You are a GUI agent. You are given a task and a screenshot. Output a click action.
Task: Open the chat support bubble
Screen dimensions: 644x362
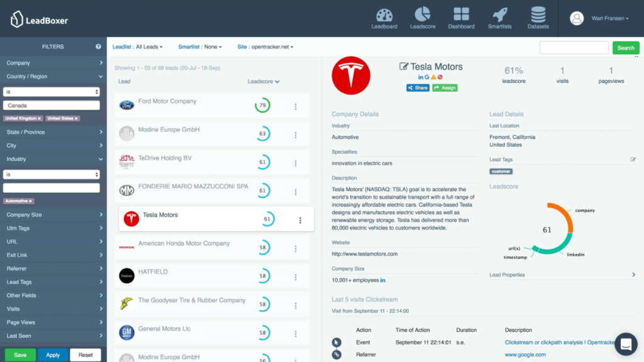tap(626, 344)
